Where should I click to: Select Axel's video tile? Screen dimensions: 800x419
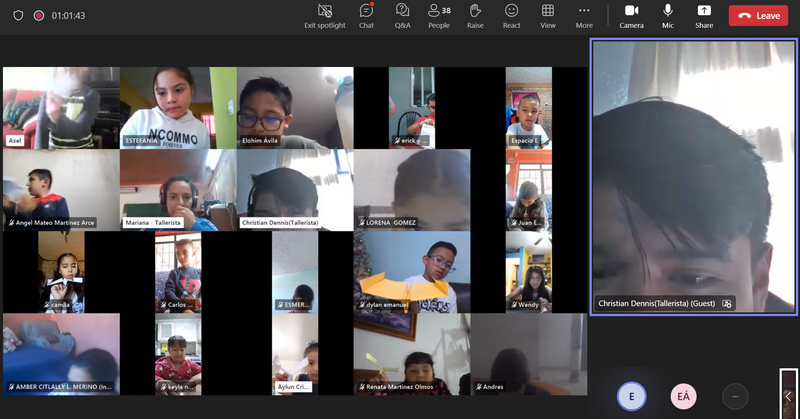(61, 108)
